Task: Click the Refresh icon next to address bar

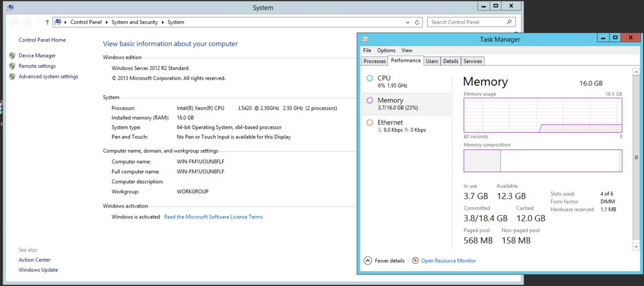Action: 417,22
